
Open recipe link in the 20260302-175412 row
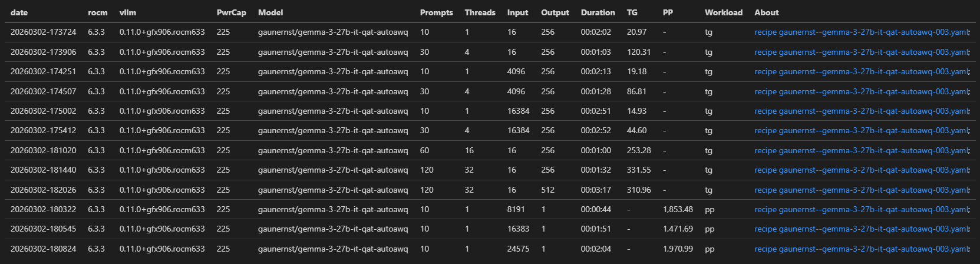click(861, 131)
